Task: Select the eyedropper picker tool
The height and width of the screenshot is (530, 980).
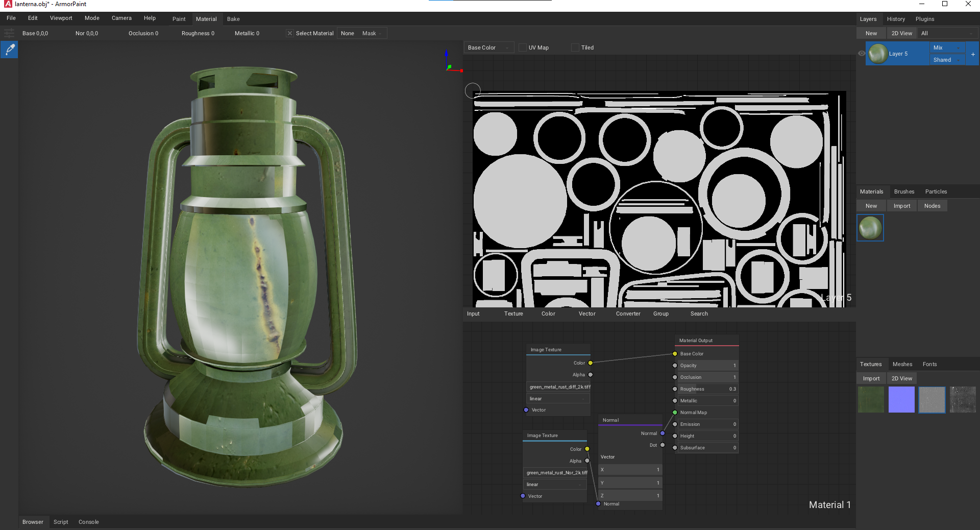Action: 8,50
